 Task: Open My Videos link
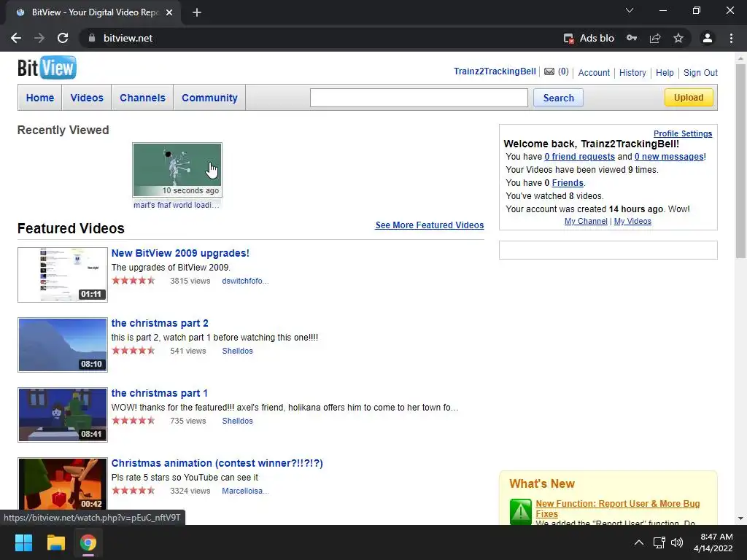pyautogui.click(x=632, y=221)
